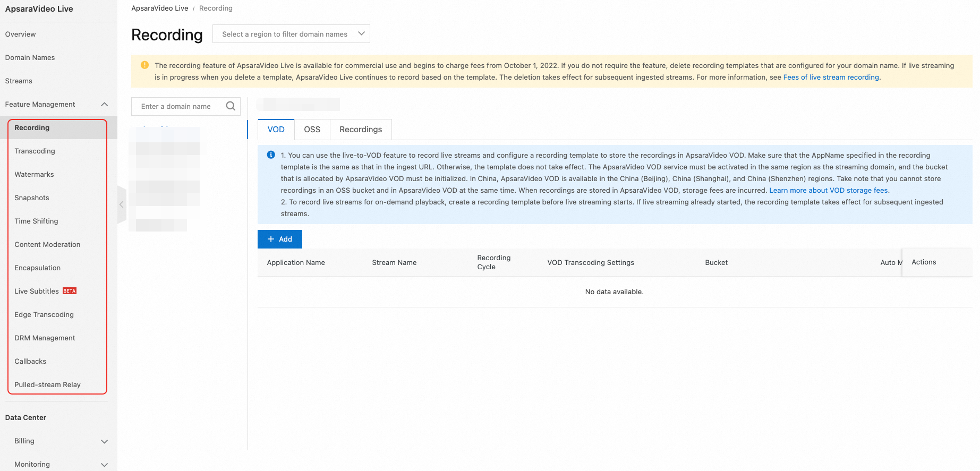Click the Recording page heading
Viewport: 980px width, 471px height.
167,35
